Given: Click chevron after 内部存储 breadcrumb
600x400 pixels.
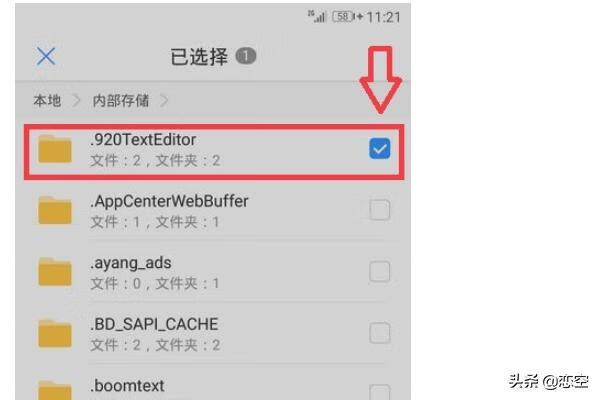Looking at the screenshot, I should (x=164, y=101).
